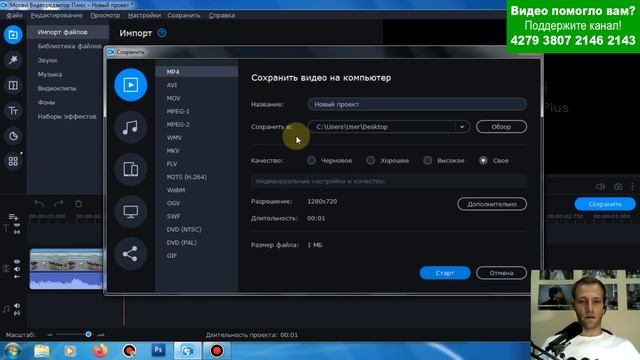Select the video clip thumbnail on timeline
Screen dimensions: 640x360
click(66, 269)
